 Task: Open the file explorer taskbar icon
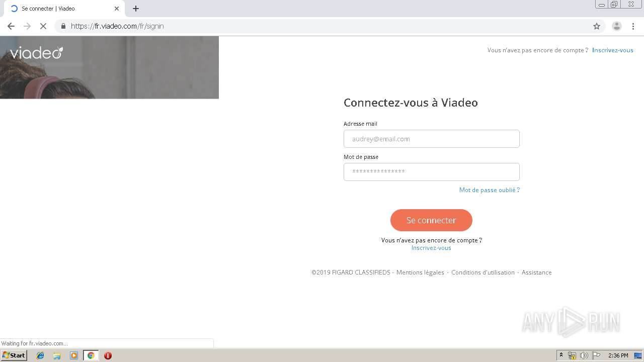coord(57,355)
